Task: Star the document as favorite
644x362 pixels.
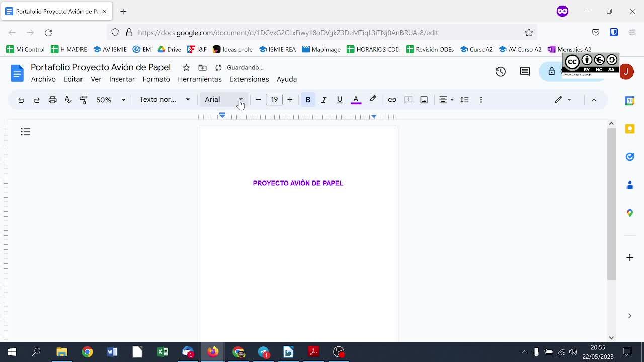Action: (x=186, y=68)
